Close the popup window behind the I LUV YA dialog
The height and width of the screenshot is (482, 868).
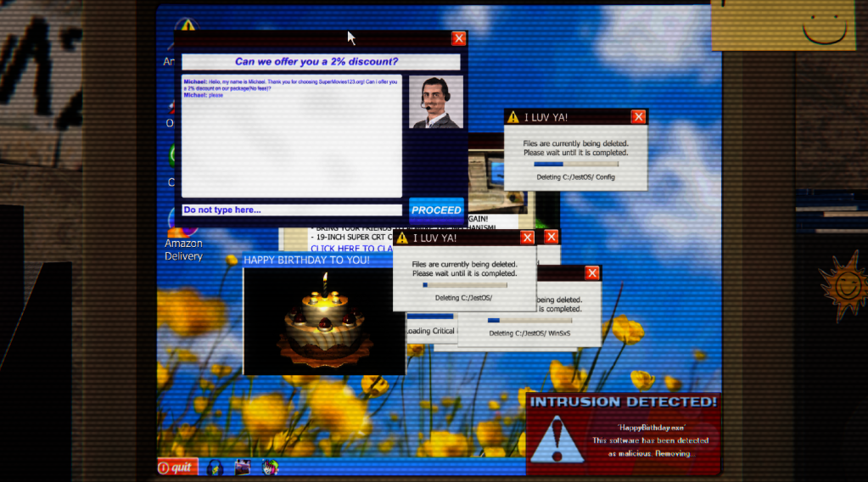(x=552, y=238)
